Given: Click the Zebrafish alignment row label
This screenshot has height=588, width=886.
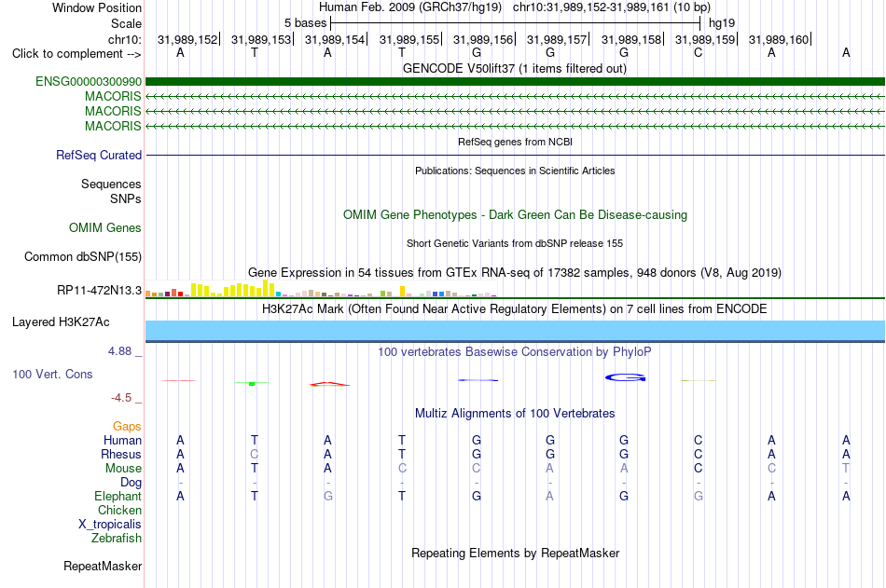Looking at the screenshot, I should [x=117, y=539].
